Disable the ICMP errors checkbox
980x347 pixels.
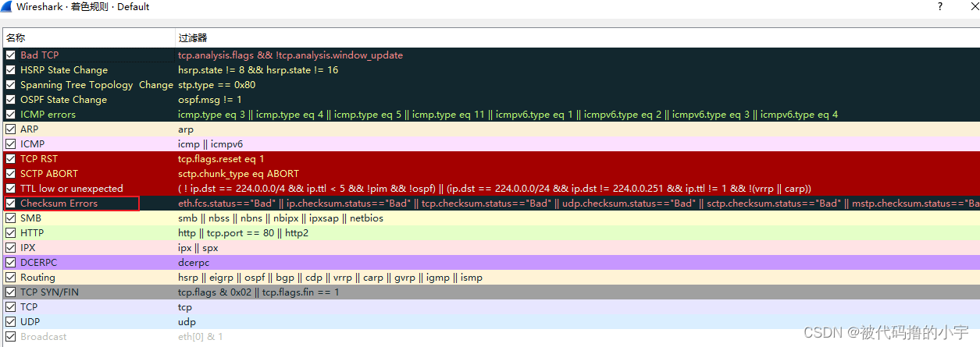(10, 115)
